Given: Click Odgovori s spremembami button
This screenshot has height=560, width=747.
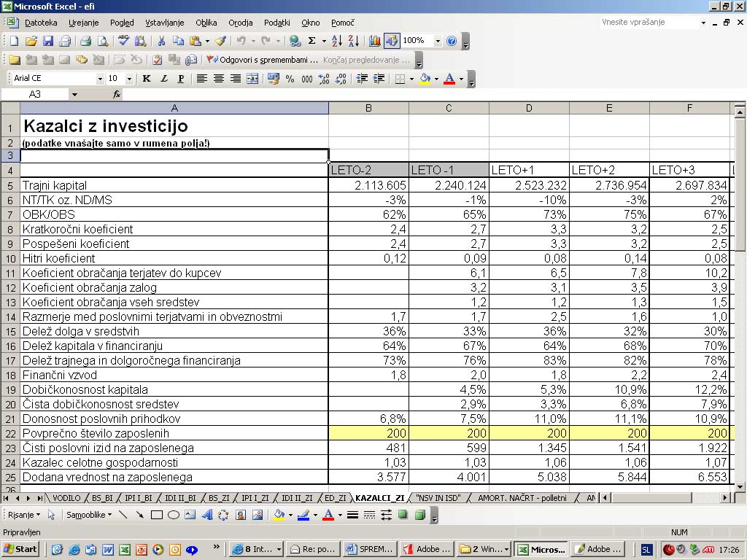Looking at the screenshot, I should pos(263,60).
